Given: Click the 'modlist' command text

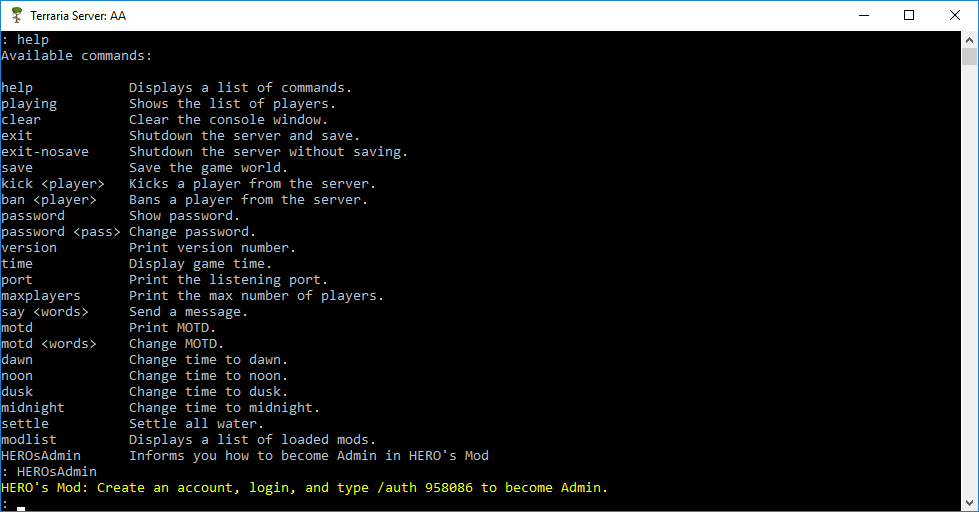Looking at the screenshot, I should click(29, 440).
